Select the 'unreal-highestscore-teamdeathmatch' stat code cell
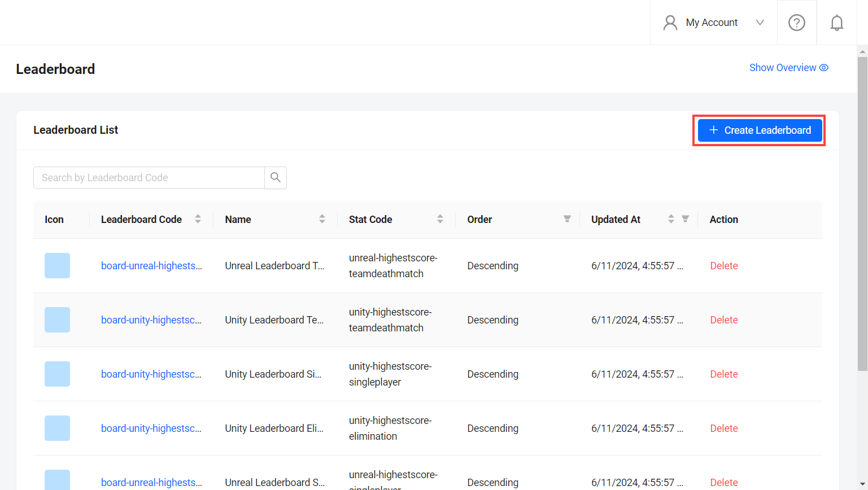This screenshot has height=490, width=868. 393,266
